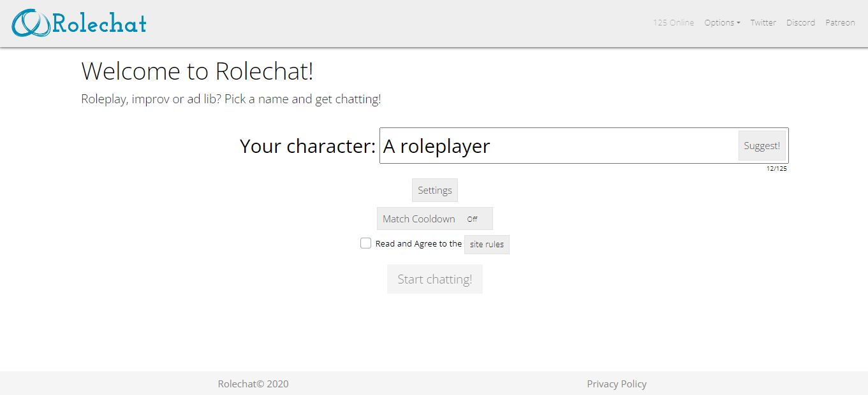Open the site rules
Screen dimensions: 868x395
tap(487, 244)
